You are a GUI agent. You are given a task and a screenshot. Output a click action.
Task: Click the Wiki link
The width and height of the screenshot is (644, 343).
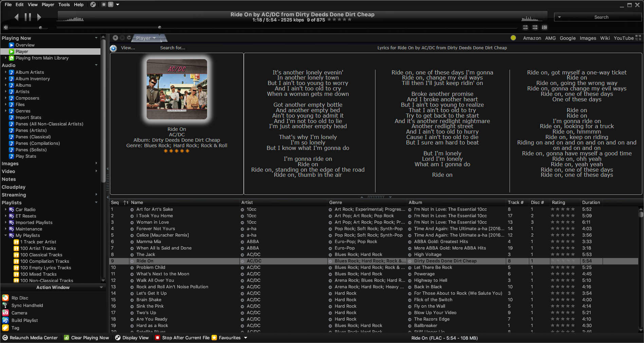[605, 38]
